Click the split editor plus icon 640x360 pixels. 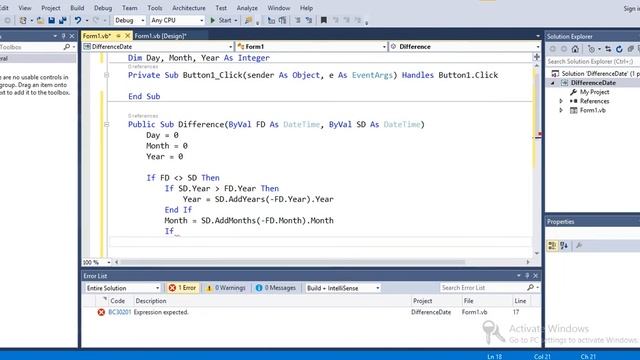[x=537, y=57]
